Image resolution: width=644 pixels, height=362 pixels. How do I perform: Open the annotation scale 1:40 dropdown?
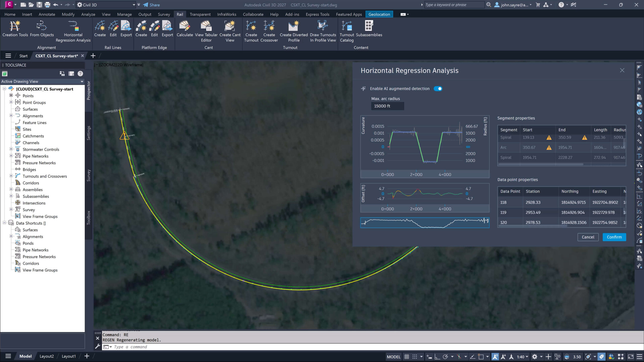click(x=522, y=357)
